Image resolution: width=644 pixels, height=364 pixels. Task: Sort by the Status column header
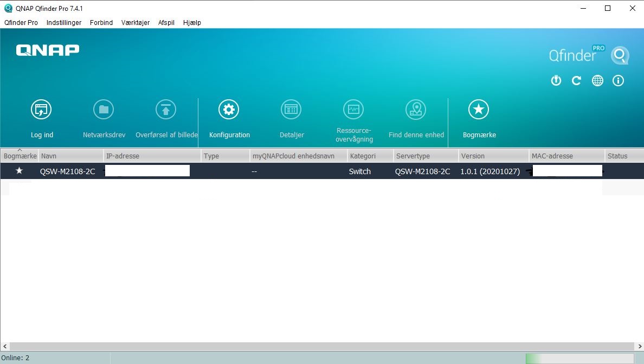point(624,156)
